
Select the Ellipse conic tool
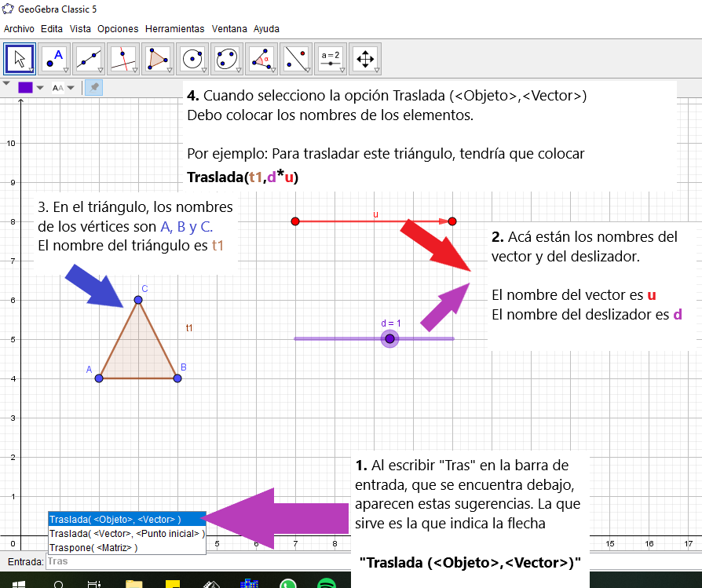226,59
